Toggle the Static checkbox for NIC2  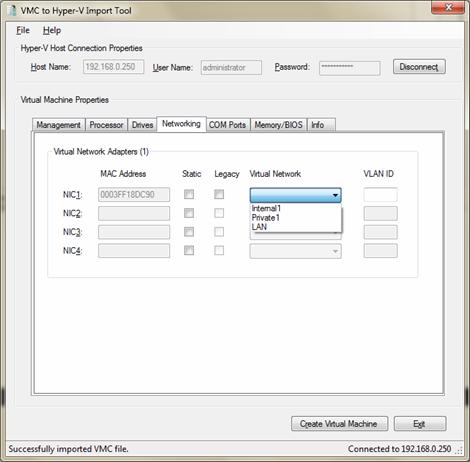pos(189,213)
